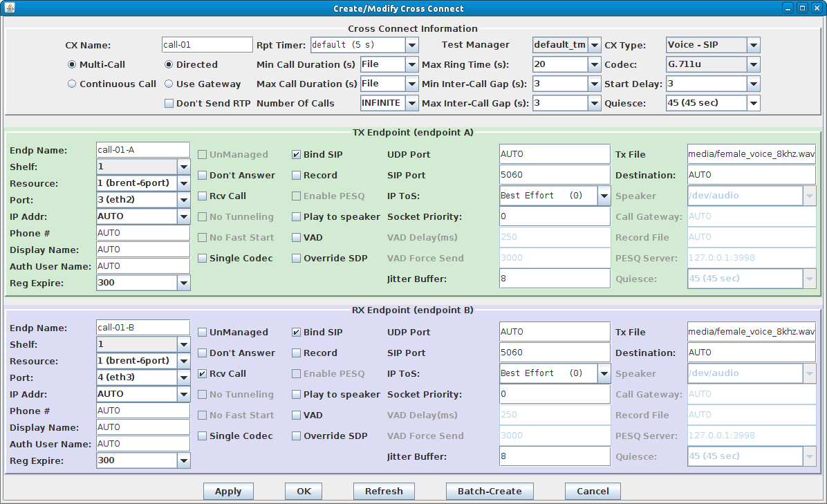The width and height of the screenshot is (827, 504).
Task: Click RX Endpoint Destination field
Action: pos(752,353)
